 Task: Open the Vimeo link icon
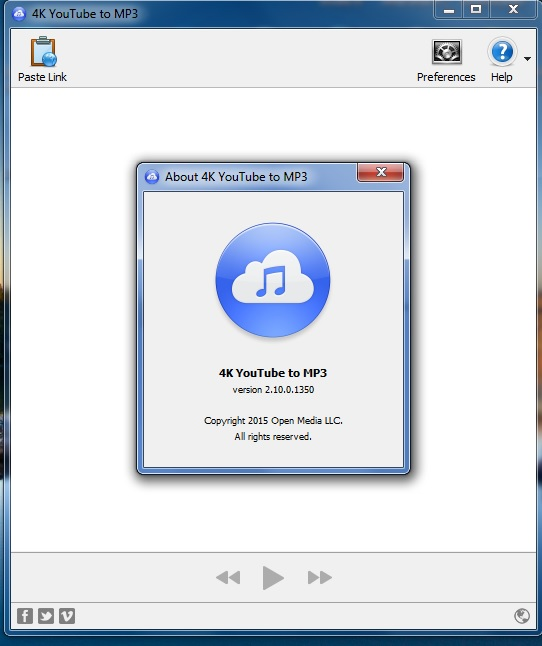pos(67,616)
